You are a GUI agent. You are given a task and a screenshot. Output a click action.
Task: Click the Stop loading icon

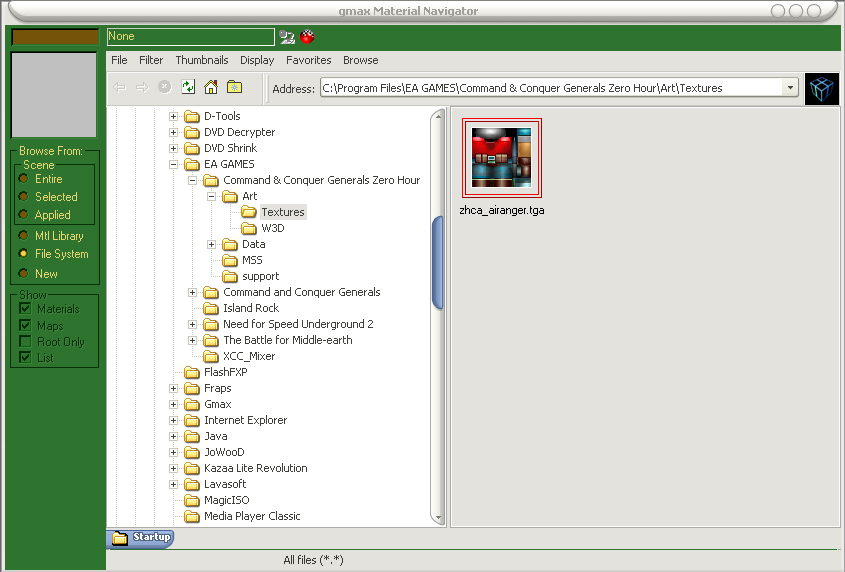click(x=165, y=87)
